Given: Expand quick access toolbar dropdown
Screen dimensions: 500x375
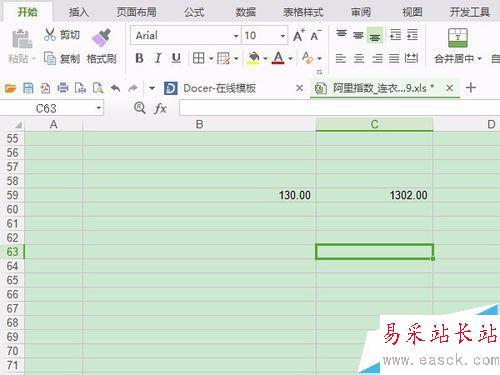Looking at the screenshot, I should (x=152, y=88).
